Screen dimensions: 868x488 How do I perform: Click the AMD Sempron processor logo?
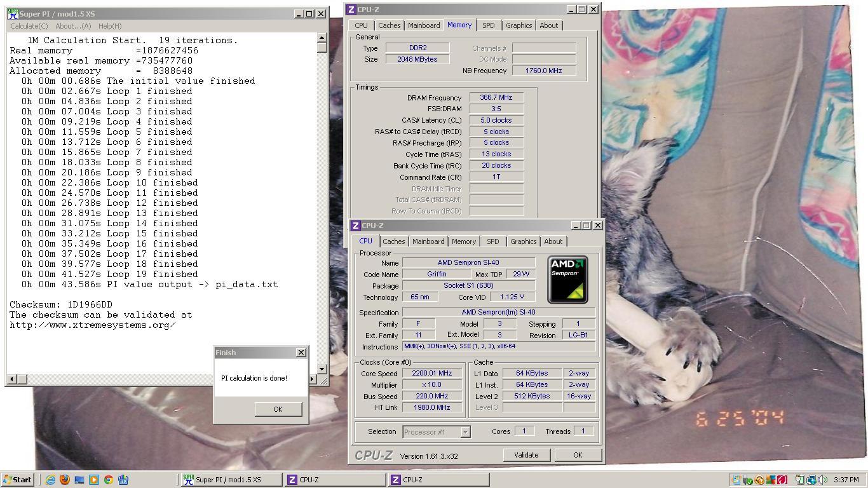567,280
